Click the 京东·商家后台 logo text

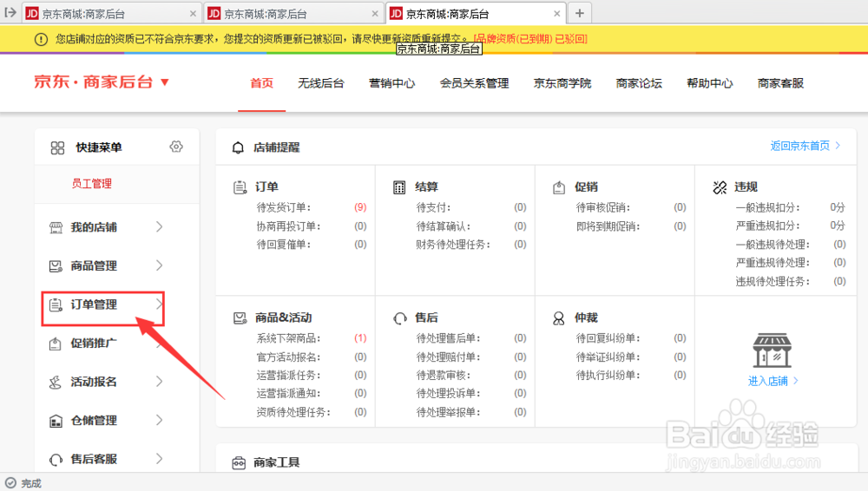(x=94, y=82)
